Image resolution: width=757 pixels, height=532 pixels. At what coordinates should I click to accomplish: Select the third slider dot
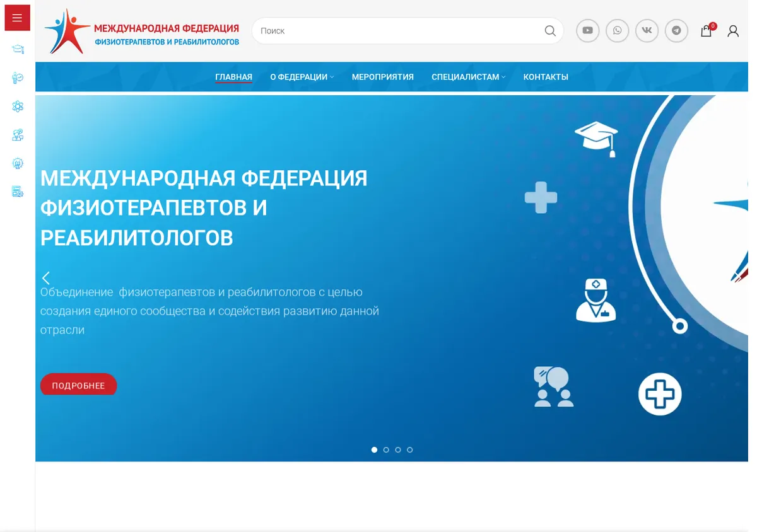click(x=398, y=450)
